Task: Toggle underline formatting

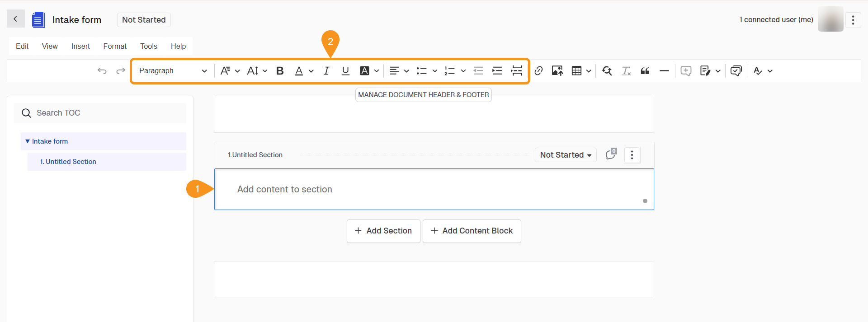Action: (x=345, y=71)
